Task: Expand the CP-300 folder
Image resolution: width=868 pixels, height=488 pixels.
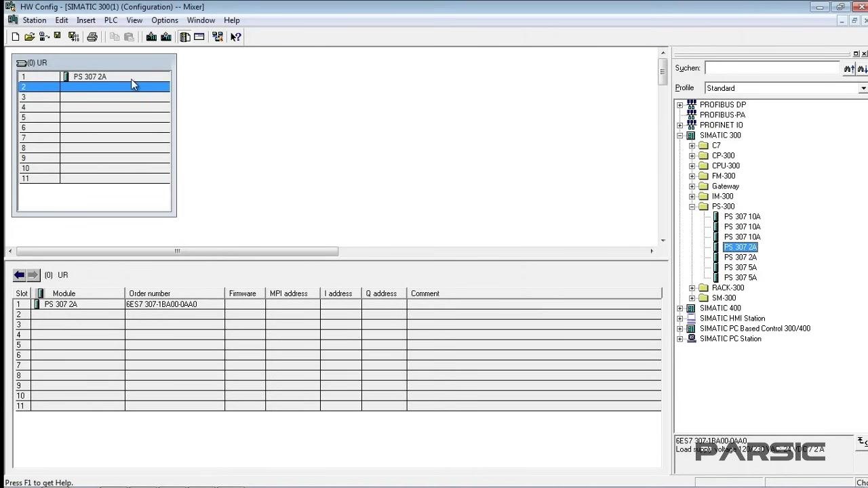Action: (692, 156)
